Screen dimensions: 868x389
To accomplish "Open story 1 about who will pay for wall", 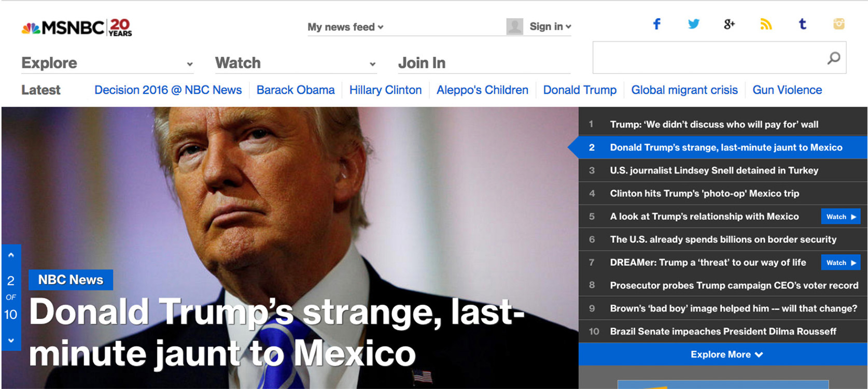I will (723, 124).
